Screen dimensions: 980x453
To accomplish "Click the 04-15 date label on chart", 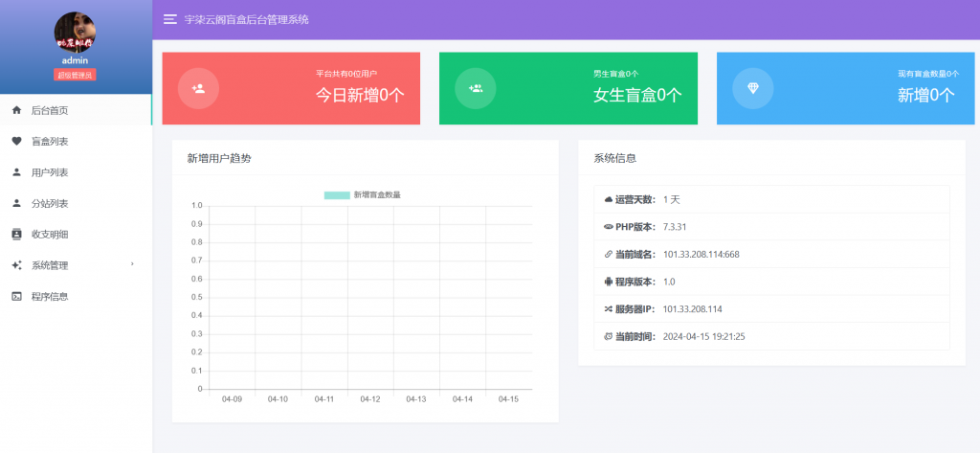I will tap(509, 399).
